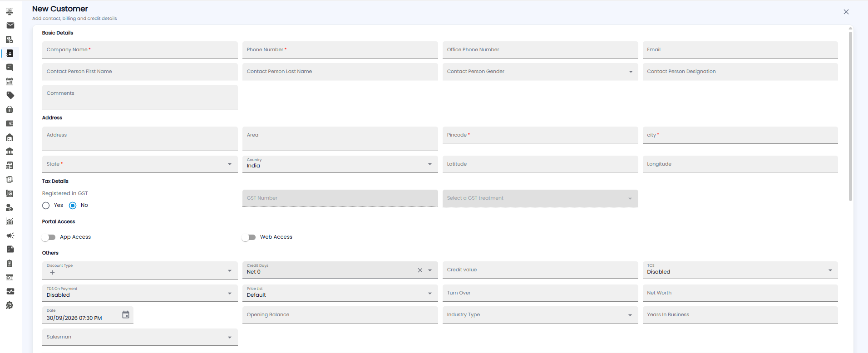Open the warehouse icon in the sidebar
Image resolution: width=868 pixels, height=353 pixels.
click(x=10, y=137)
